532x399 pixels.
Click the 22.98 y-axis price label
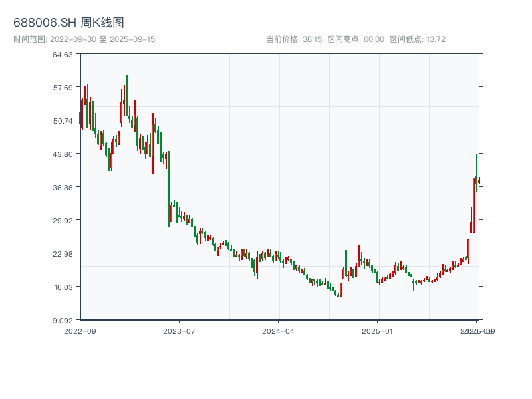[63, 253]
